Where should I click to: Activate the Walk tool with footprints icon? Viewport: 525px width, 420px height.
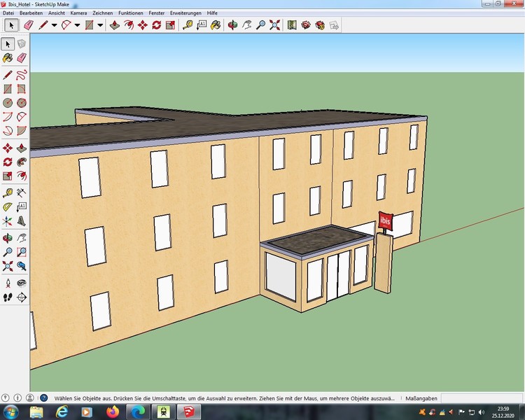8,297
